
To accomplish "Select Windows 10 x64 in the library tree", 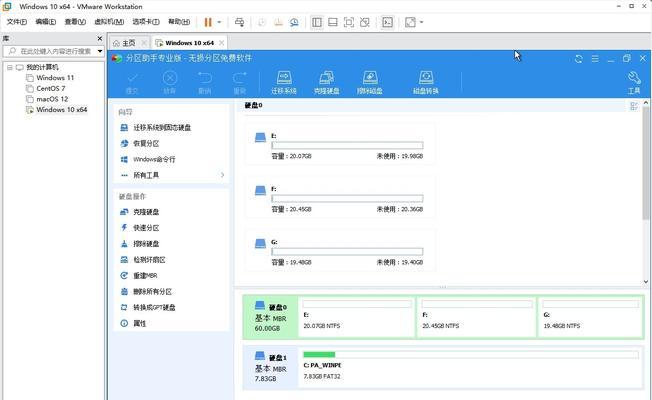I will [x=62, y=110].
